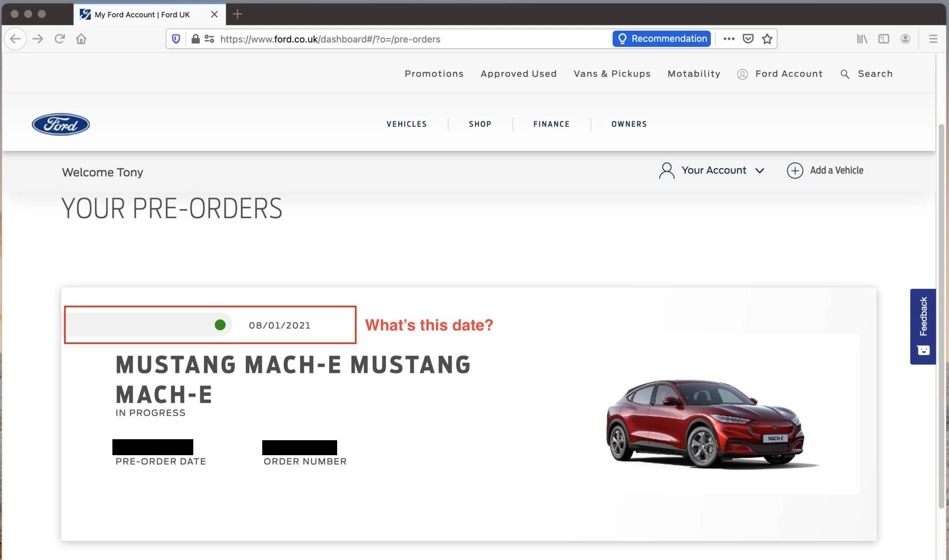Open the FINANCE menu
This screenshot has height=560, width=949.
551,124
